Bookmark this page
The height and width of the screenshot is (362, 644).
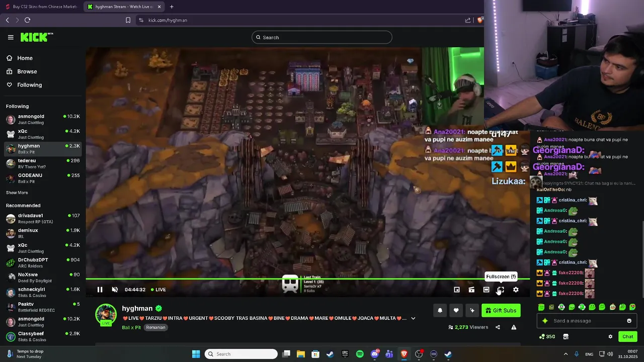click(x=128, y=20)
